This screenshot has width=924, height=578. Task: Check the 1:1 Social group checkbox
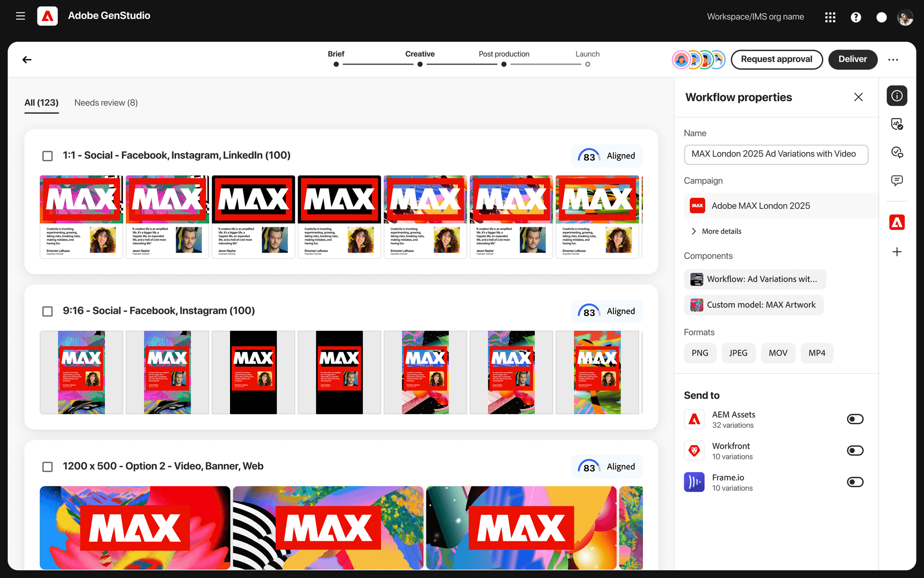click(x=48, y=156)
